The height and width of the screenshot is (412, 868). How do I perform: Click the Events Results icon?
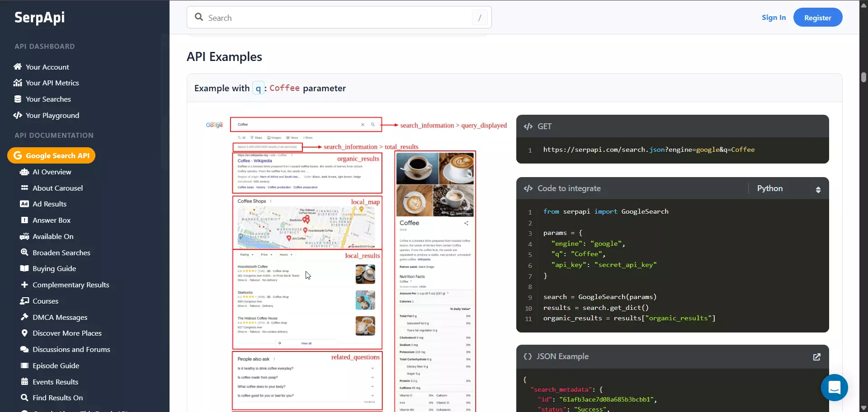(24, 382)
